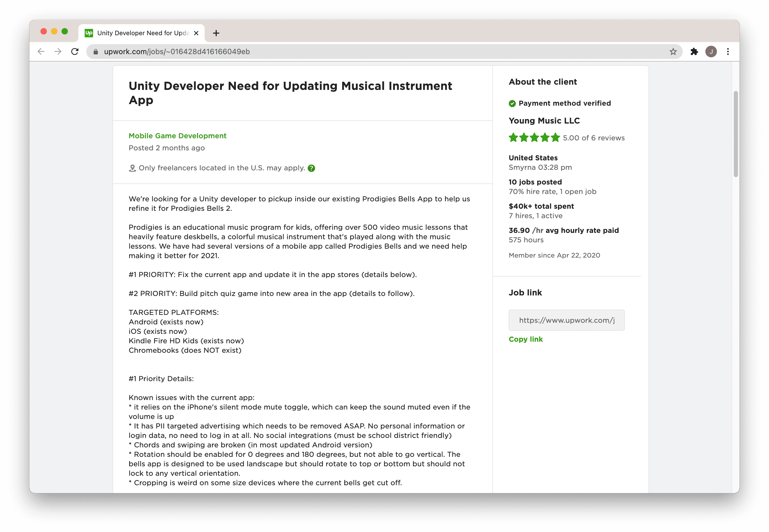Screen dimensions: 769x532
Task: Reload the Upwork job page
Action: (x=75, y=52)
